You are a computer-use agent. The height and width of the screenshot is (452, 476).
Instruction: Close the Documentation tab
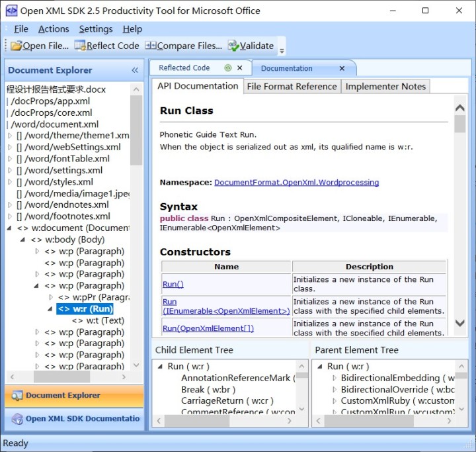tap(342, 68)
